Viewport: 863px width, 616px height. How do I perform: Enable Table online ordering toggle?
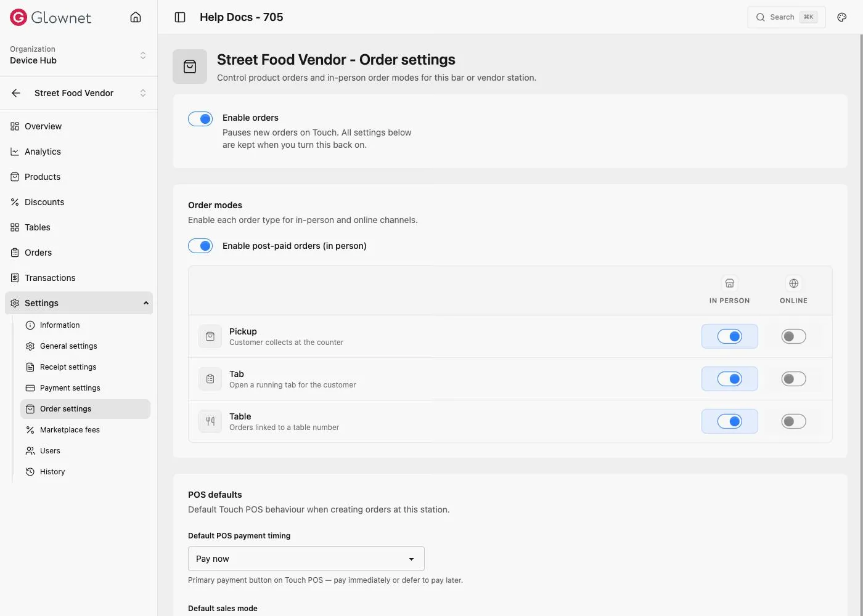pos(794,421)
